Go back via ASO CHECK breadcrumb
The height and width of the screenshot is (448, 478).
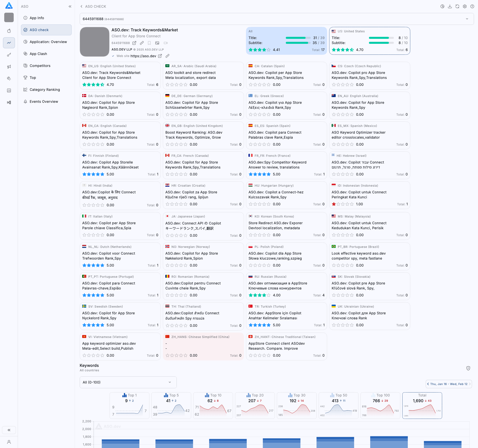point(93,6)
